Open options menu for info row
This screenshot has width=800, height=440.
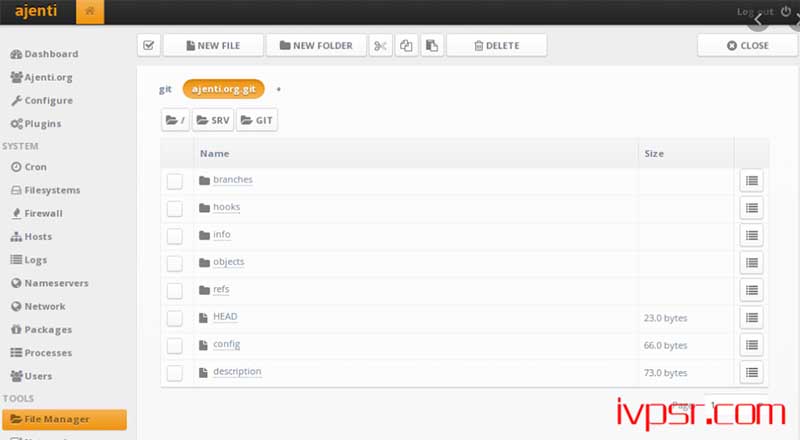click(752, 235)
